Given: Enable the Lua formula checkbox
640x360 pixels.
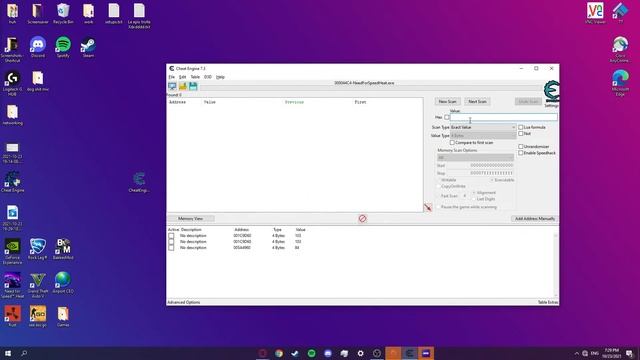Looking at the screenshot, I should click(x=520, y=127).
